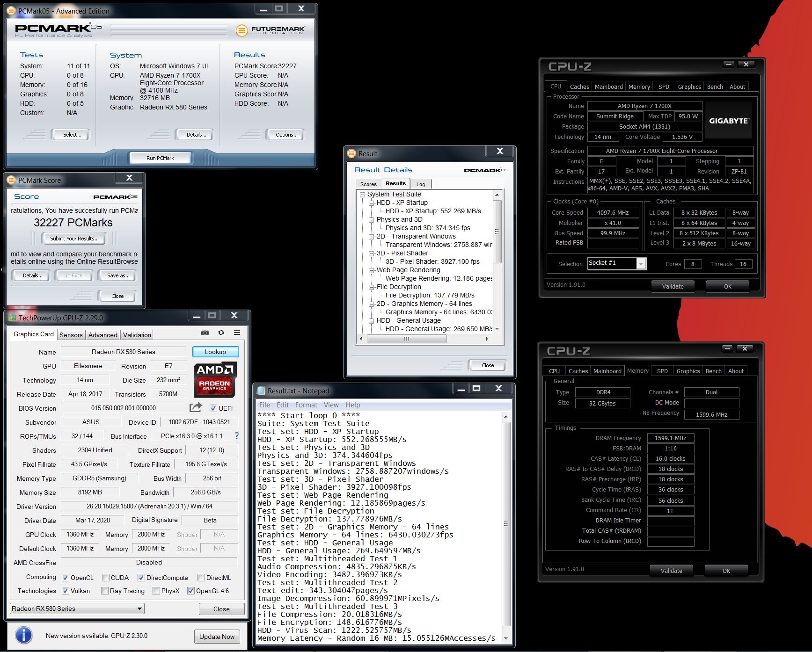Screen dimensions: 812x652
Task: Toggle the OpenGL 4.6 checkbox
Action: tap(190, 591)
